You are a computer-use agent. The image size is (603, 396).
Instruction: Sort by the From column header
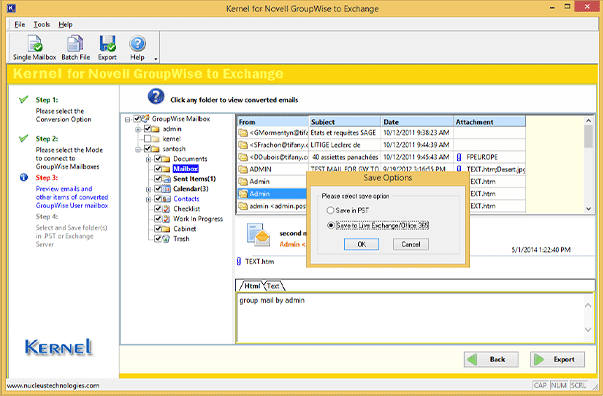(273, 122)
